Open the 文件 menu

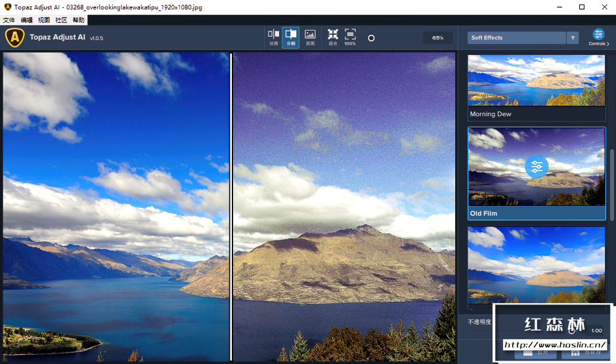(9, 20)
